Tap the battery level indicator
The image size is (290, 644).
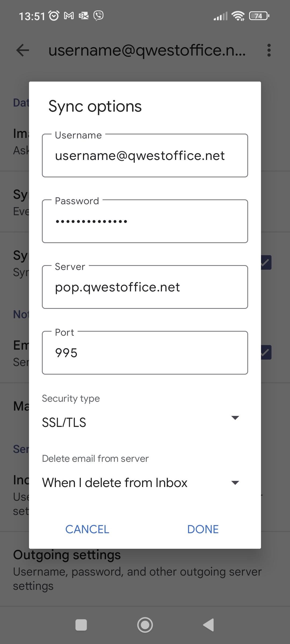coord(259,16)
